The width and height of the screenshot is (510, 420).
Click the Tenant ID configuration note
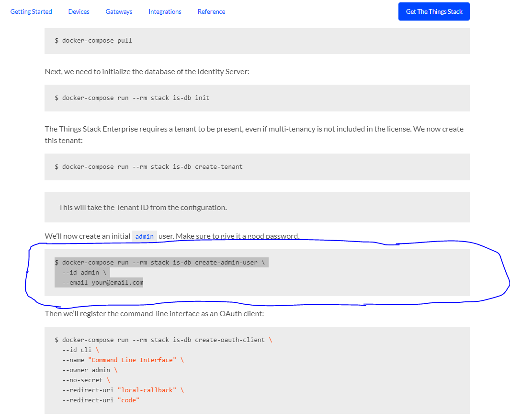(x=143, y=208)
